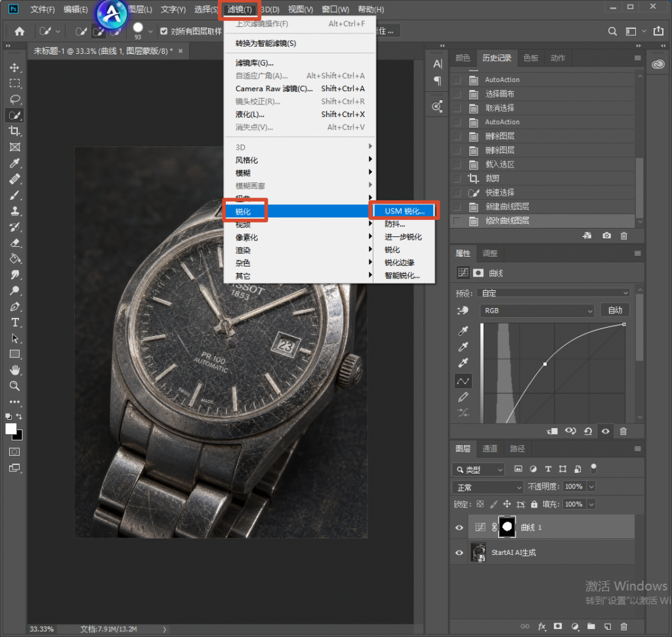Click the white foreground color swatch
672x637 pixels.
[10, 429]
